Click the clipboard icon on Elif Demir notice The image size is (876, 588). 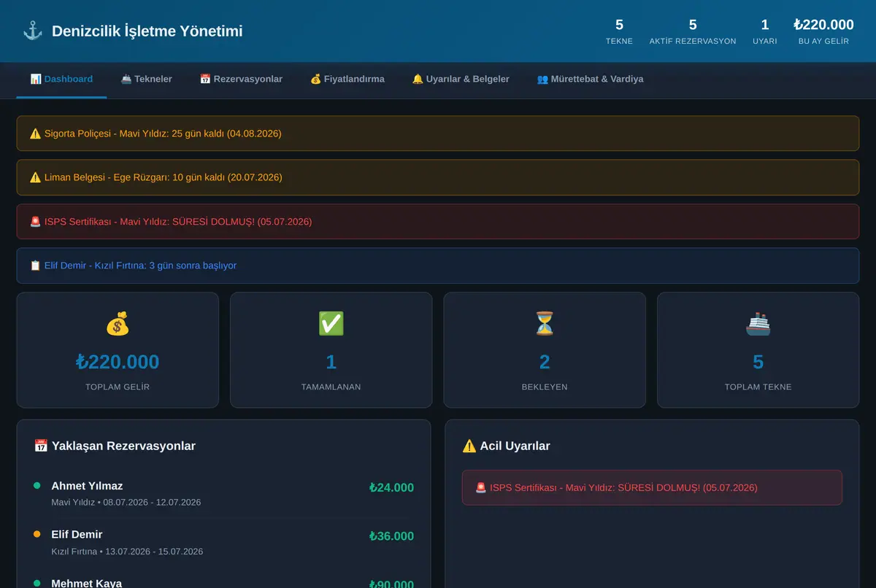click(35, 266)
